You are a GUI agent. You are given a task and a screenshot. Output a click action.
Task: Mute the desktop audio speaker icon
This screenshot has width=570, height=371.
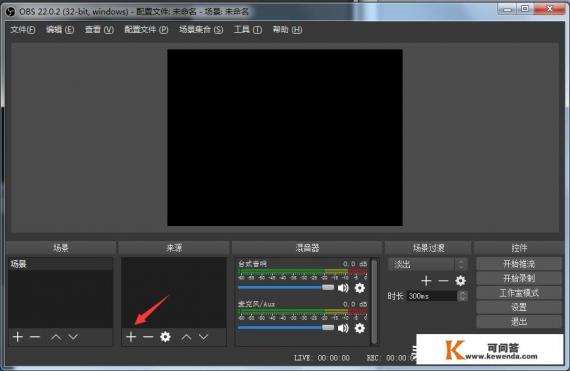pos(343,288)
